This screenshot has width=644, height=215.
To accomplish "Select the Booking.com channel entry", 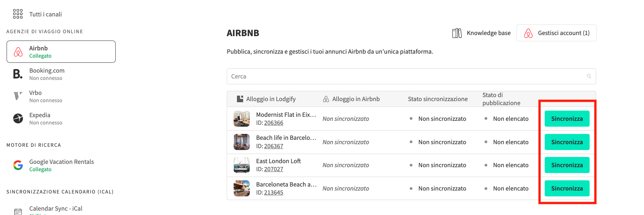I will 61,74.
